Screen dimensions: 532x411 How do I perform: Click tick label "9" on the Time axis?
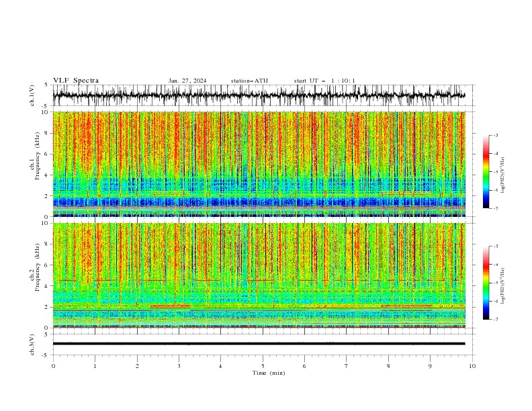430,366
